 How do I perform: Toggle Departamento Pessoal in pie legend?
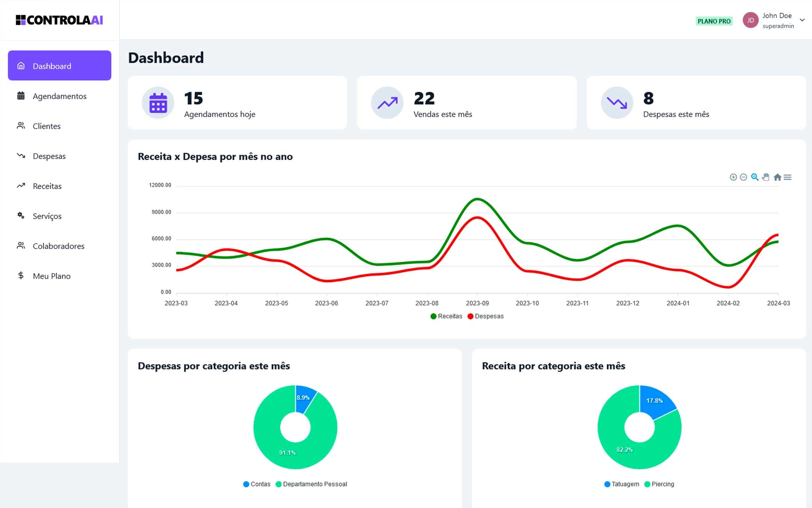[x=311, y=484]
